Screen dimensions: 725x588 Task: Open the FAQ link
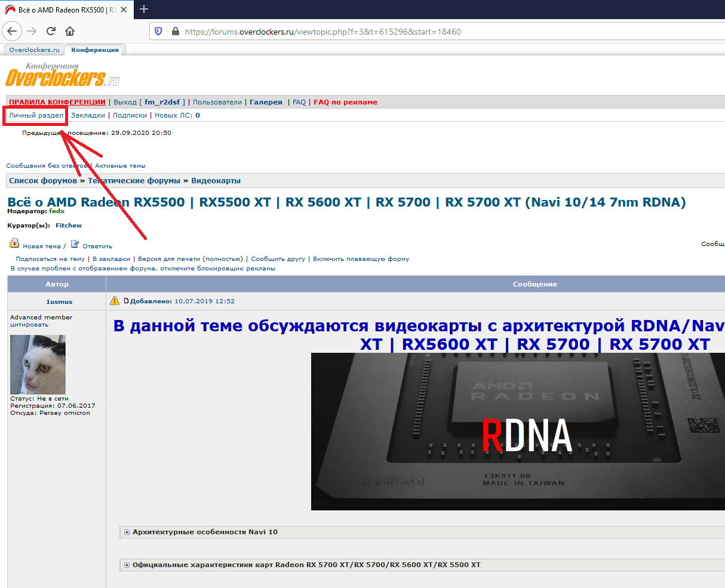click(299, 102)
